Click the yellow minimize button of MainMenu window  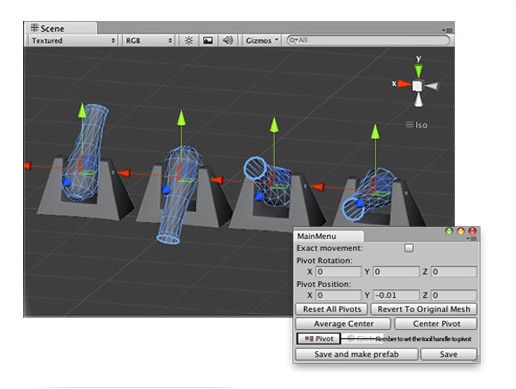pos(461,231)
